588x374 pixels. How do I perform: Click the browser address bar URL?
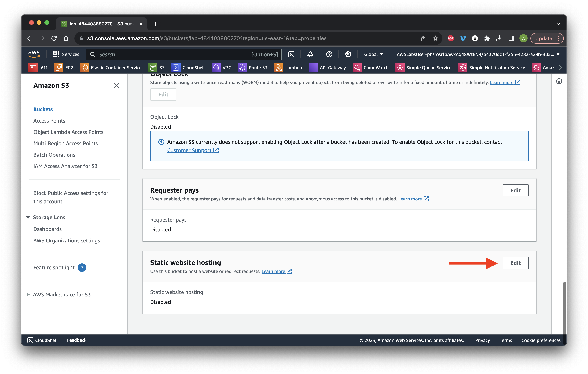207,38
